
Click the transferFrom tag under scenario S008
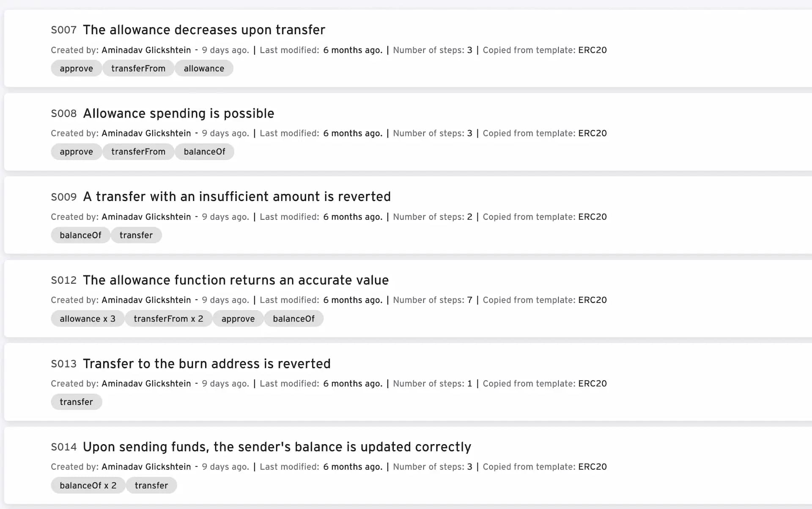point(138,152)
